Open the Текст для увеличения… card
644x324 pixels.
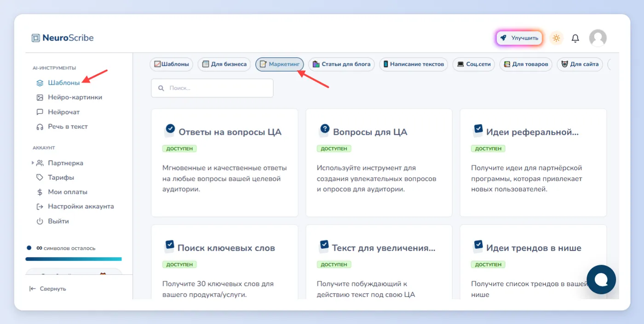coord(379,262)
